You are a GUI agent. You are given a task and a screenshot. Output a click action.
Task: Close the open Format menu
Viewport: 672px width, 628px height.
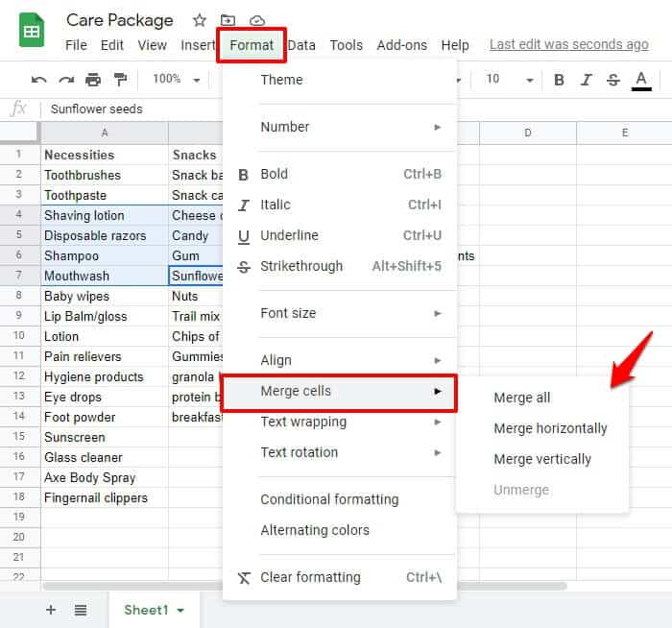point(252,45)
